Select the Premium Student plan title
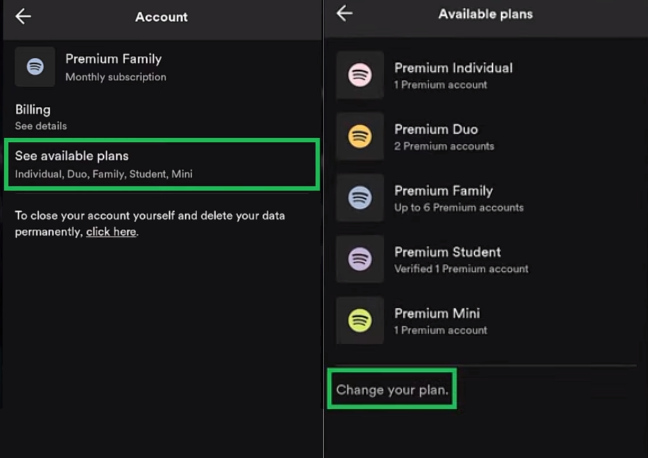This screenshot has width=648, height=458. pos(447,252)
